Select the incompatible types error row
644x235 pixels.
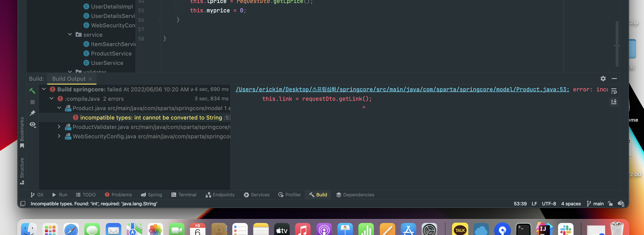pos(135,117)
